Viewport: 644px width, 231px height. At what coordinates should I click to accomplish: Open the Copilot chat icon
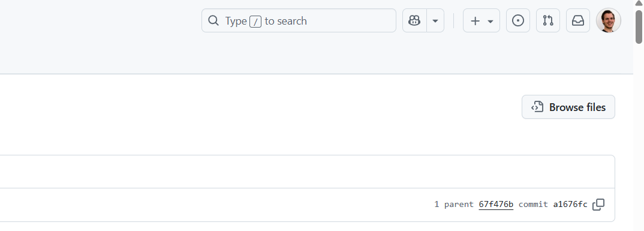click(x=414, y=20)
